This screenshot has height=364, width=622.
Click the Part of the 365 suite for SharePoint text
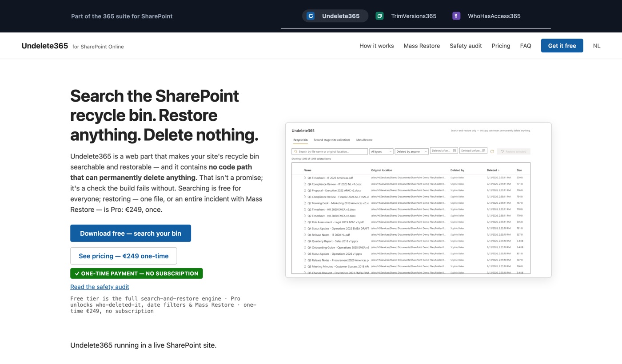(122, 16)
